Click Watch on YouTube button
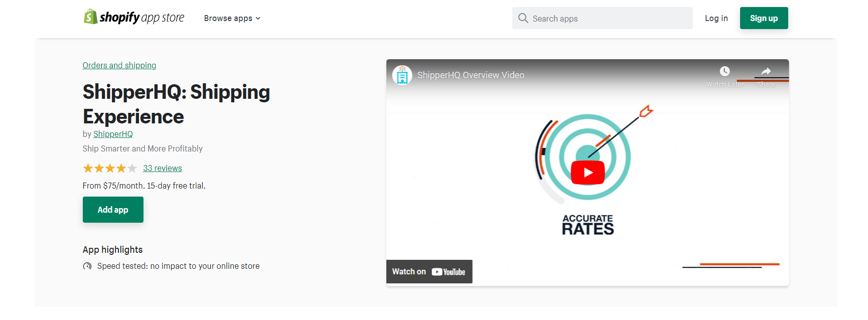This screenshot has width=868, height=320. click(429, 271)
